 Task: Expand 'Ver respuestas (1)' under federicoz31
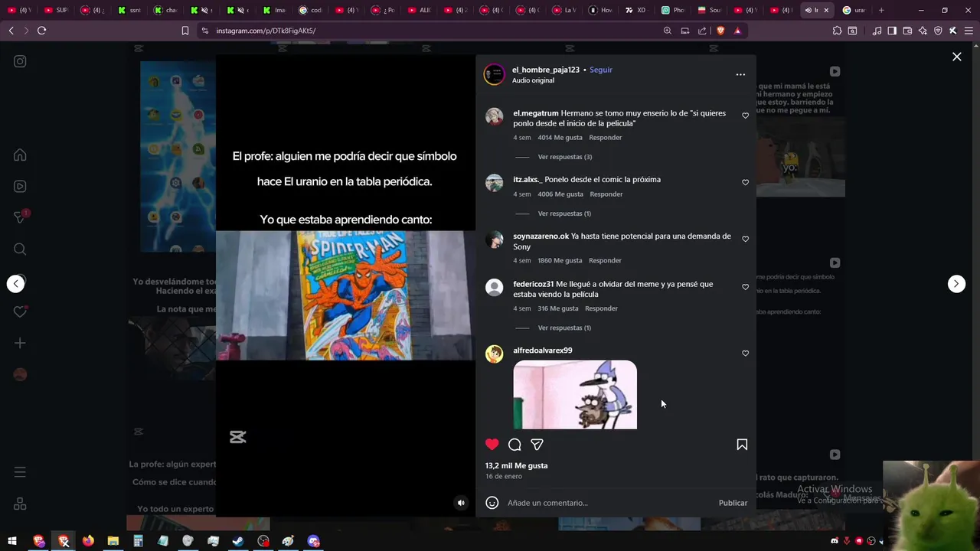[x=564, y=328]
